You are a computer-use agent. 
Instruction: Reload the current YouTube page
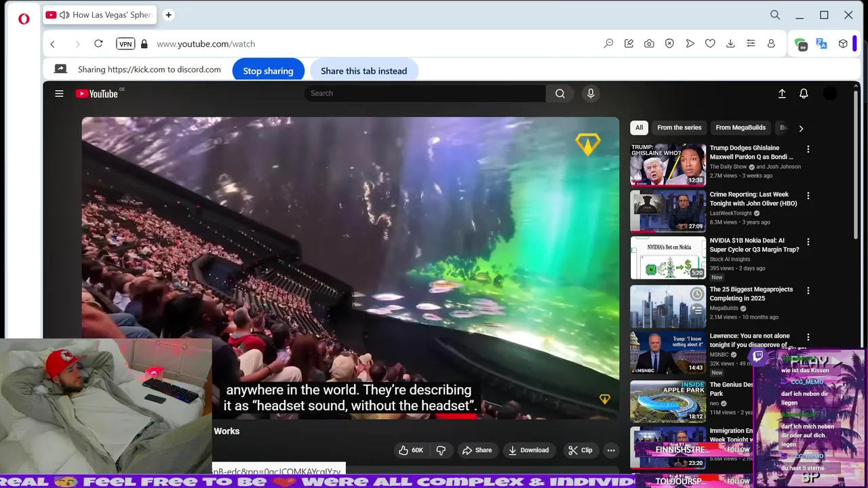[x=98, y=43]
